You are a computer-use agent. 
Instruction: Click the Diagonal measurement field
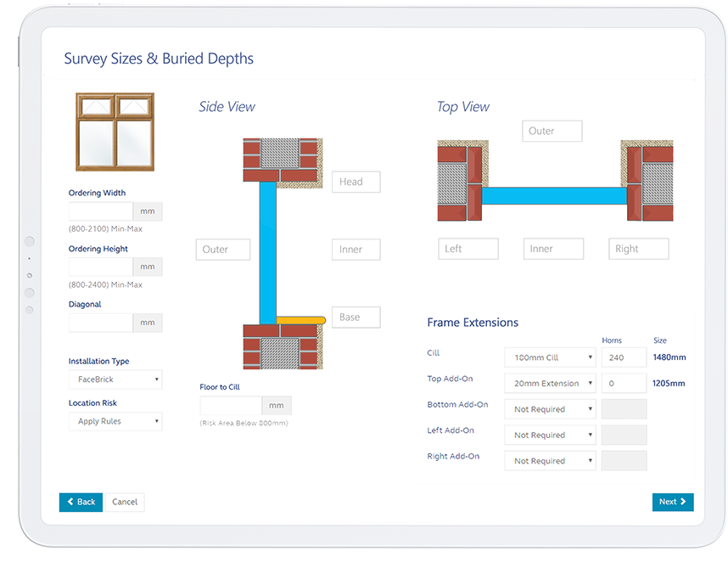(x=100, y=323)
